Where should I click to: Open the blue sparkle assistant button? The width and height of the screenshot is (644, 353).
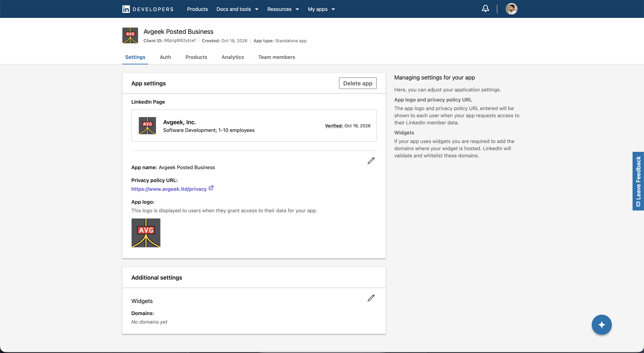pos(601,325)
